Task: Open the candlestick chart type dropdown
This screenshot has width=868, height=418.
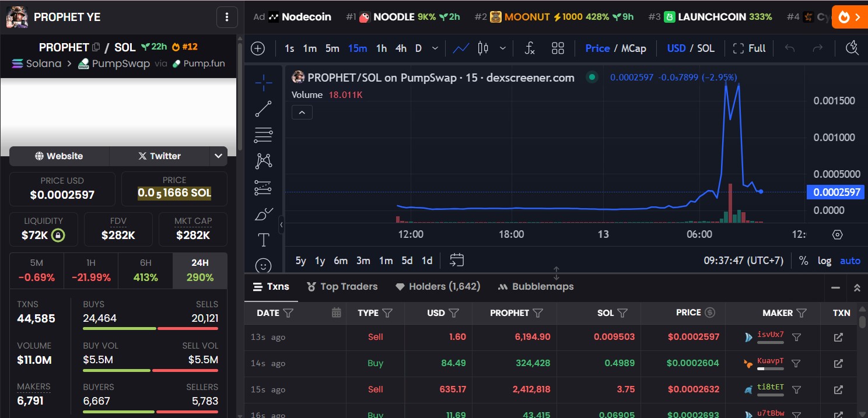Action: click(502, 48)
